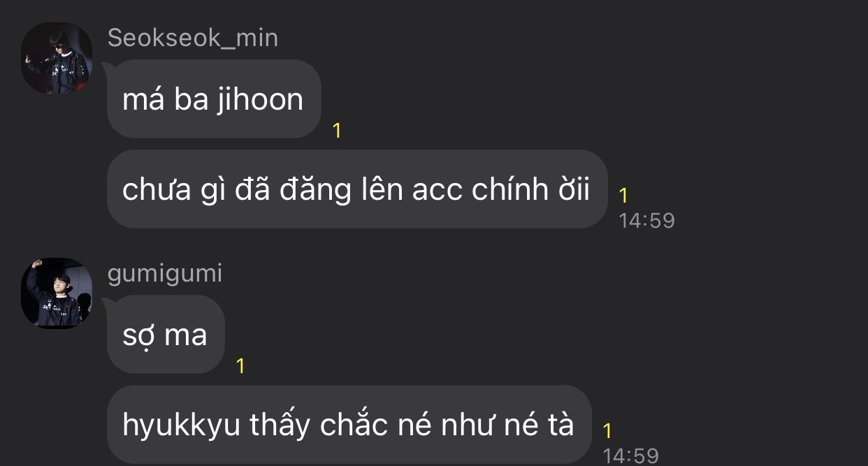This screenshot has height=466, width=868.
Task: Tap the Seokseok_min username label
Action: [193, 38]
